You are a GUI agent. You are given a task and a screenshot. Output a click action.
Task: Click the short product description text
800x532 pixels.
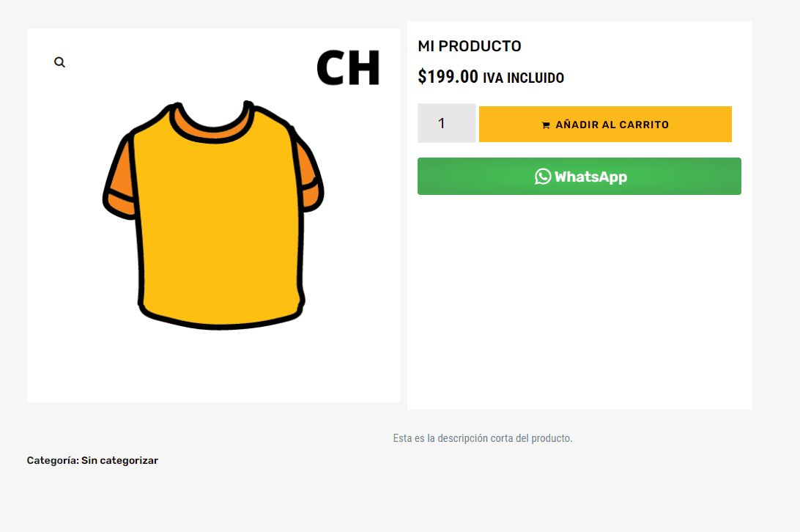click(x=483, y=438)
